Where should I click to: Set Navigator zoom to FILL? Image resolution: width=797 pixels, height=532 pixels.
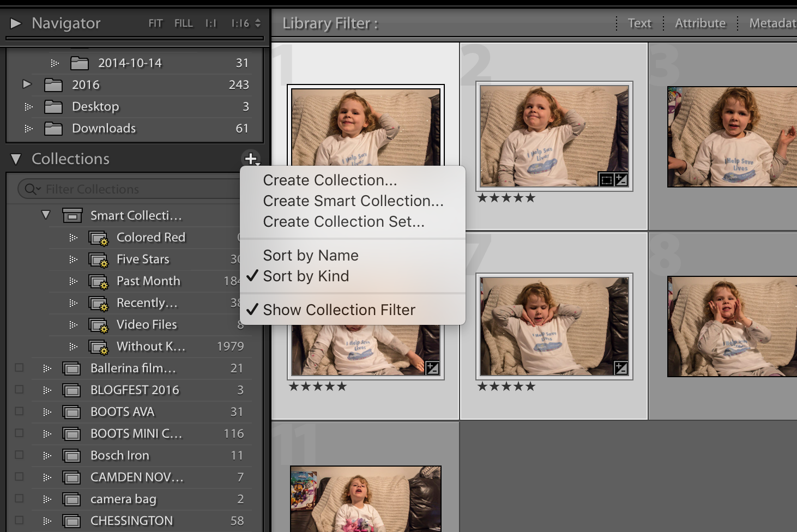click(x=184, y=23)
